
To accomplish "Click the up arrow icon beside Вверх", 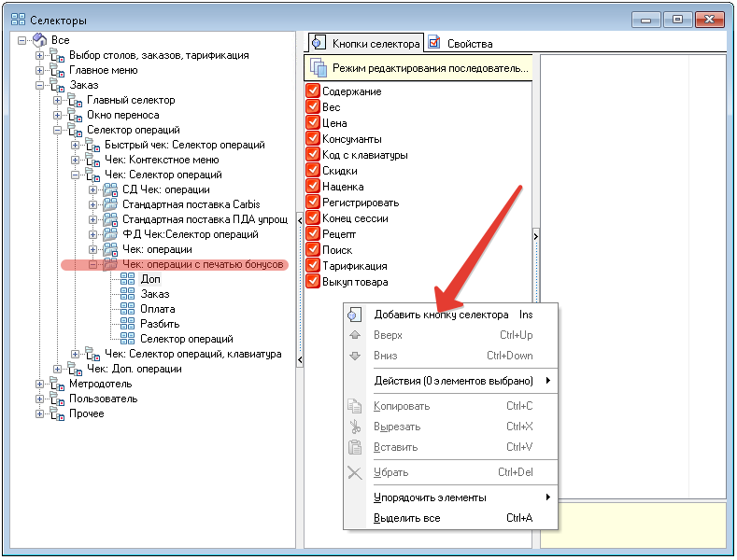I will coord(355,335).
